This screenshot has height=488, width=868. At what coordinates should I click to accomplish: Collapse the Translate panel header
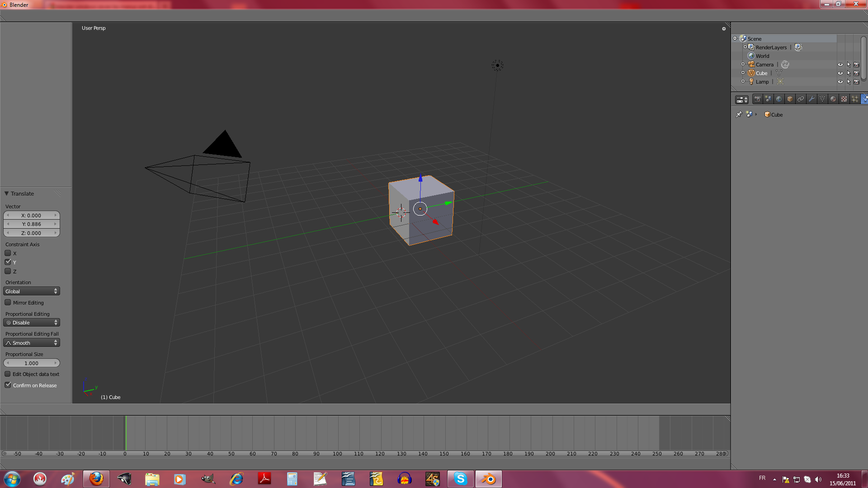coord(6,193)
